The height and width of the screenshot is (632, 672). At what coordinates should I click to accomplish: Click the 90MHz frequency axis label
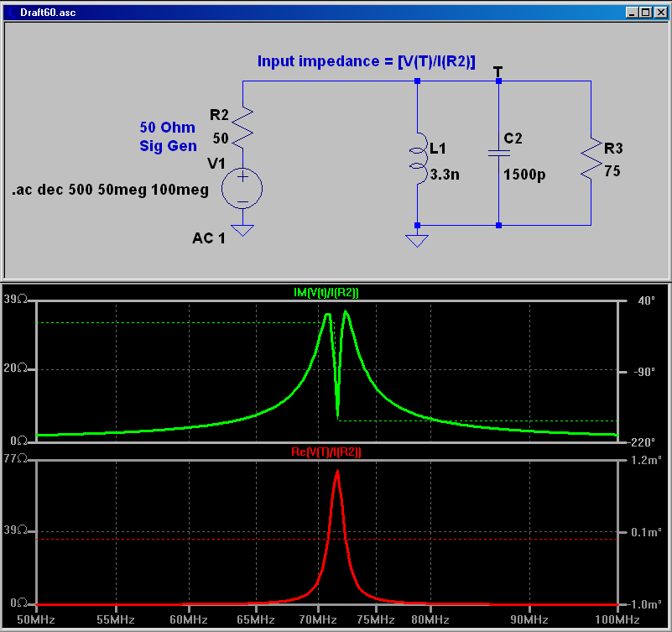coord(529,620)
